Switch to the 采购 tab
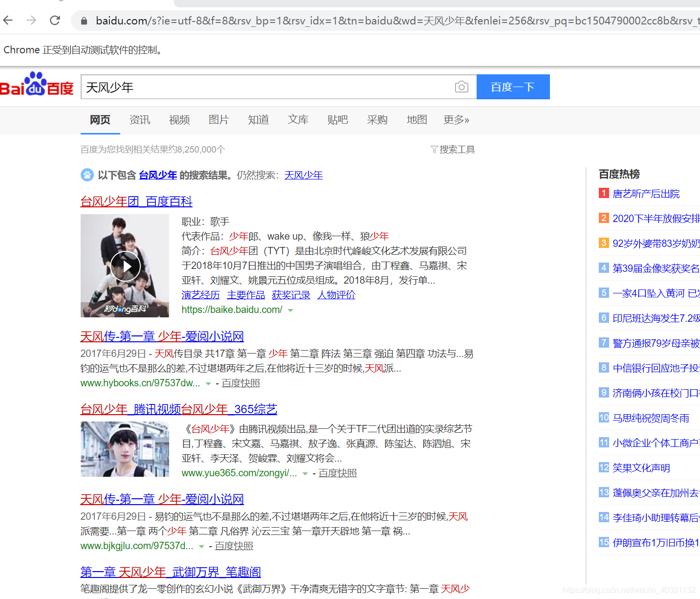The width and height of the screenshot is (700, 599). (377, 120)
